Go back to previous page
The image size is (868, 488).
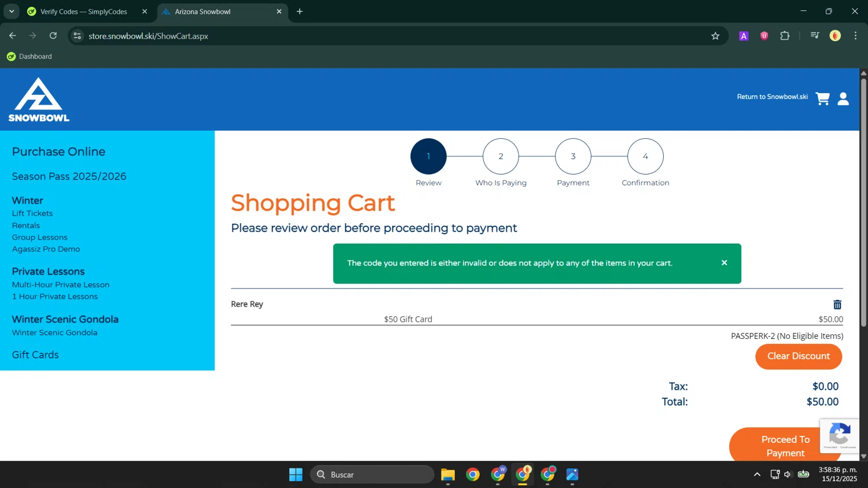13,36
